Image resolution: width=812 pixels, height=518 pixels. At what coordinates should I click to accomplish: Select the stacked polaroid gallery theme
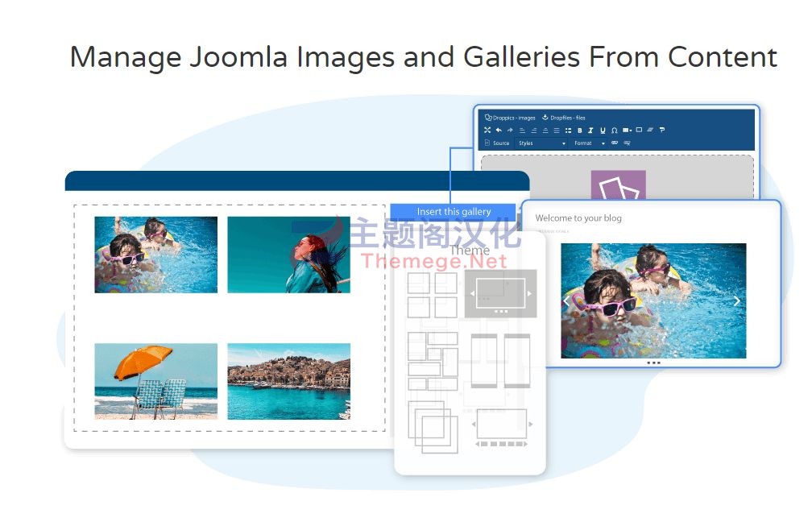pos(433,427)
